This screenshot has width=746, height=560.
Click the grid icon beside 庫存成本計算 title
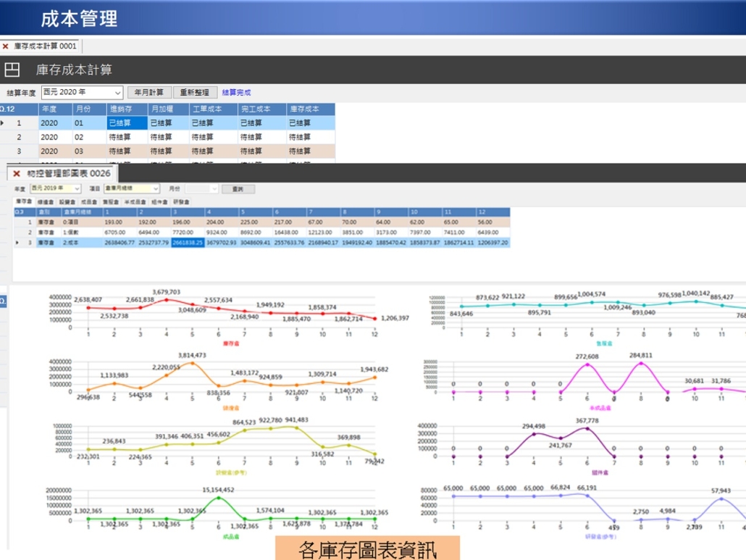click(12, 70)
